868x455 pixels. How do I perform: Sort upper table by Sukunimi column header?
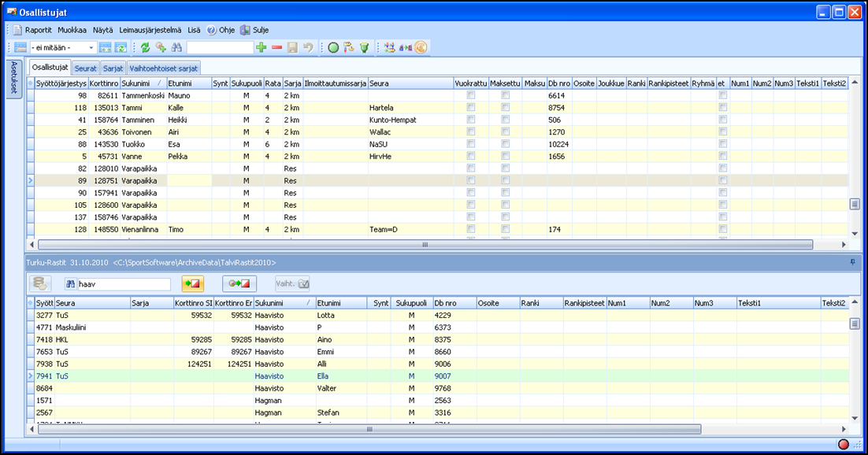(x=143, y=83)
